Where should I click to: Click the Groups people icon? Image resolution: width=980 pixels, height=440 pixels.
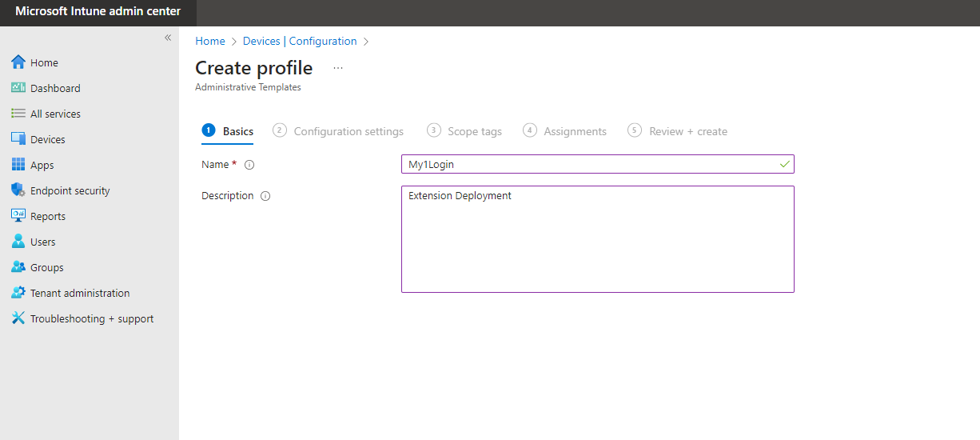18,267
